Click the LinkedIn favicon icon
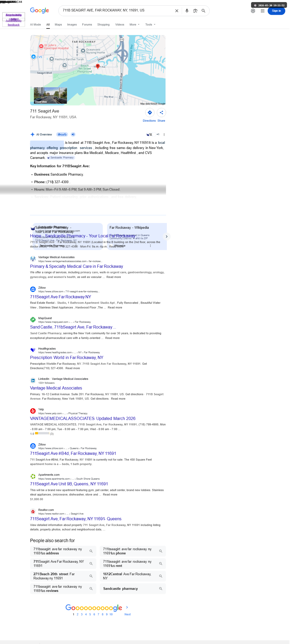Image resolution: width=293 pixels, height=644 pixels. [33, 381]
